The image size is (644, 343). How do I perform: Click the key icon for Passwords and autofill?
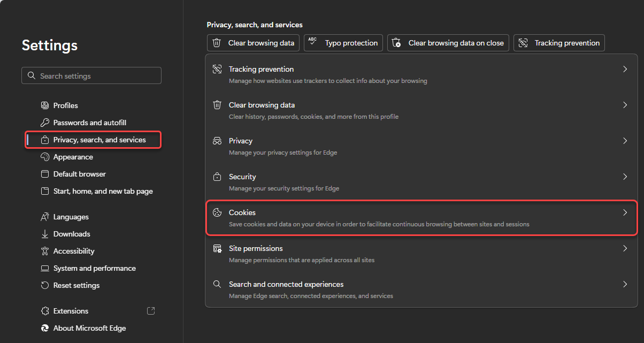coord(45,123)
